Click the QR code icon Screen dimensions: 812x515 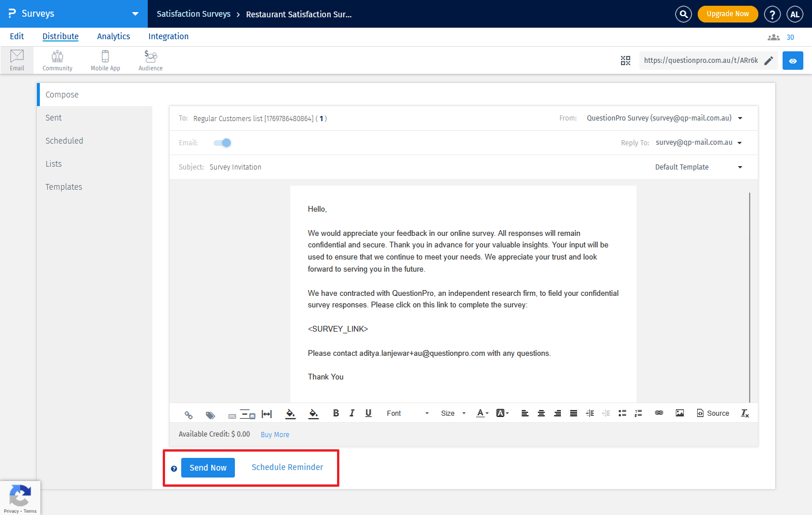click(x=625, y=61)
